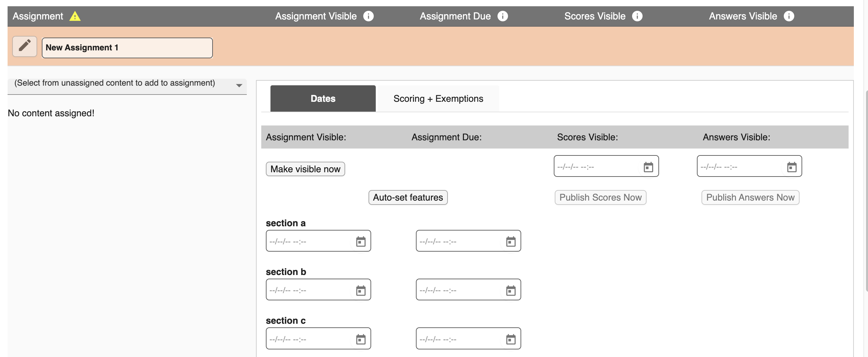Click the Make visible now button

[x=305, y=169]
